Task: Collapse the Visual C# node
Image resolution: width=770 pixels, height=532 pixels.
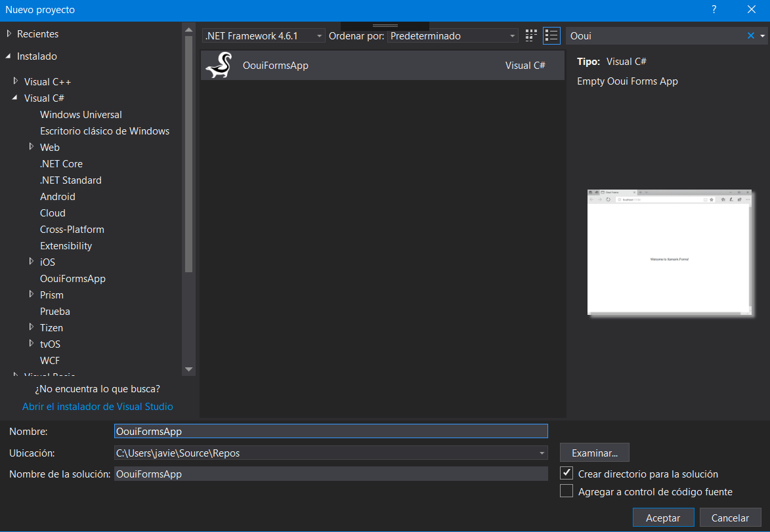Action: (15, 98)
